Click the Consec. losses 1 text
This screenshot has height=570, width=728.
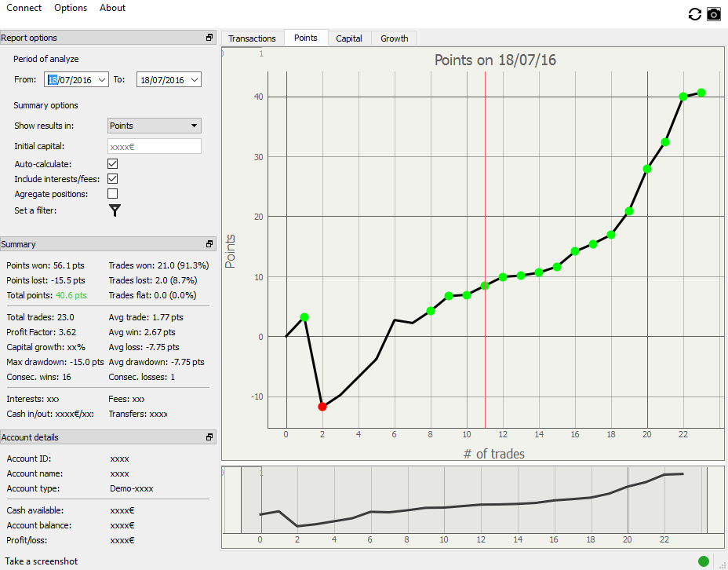[142, 377]
